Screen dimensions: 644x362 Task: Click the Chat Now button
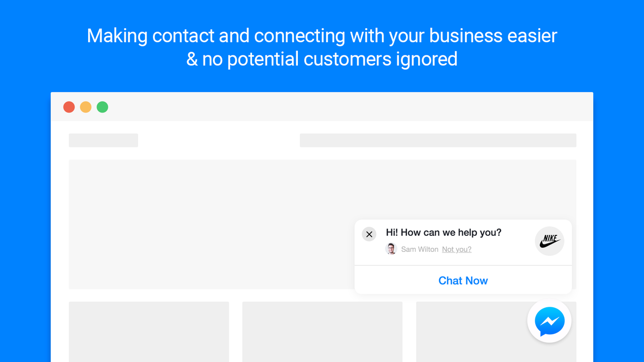point(463,281)
